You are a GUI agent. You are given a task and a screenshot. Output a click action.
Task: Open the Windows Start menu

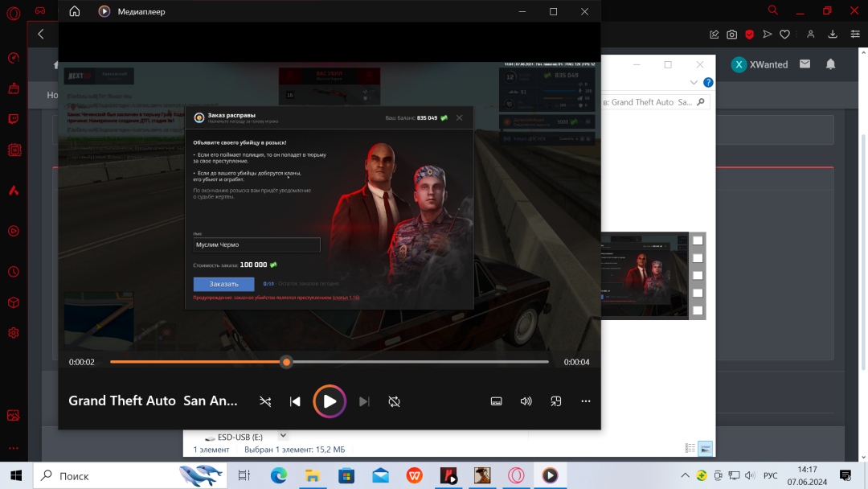pos(16,475)
